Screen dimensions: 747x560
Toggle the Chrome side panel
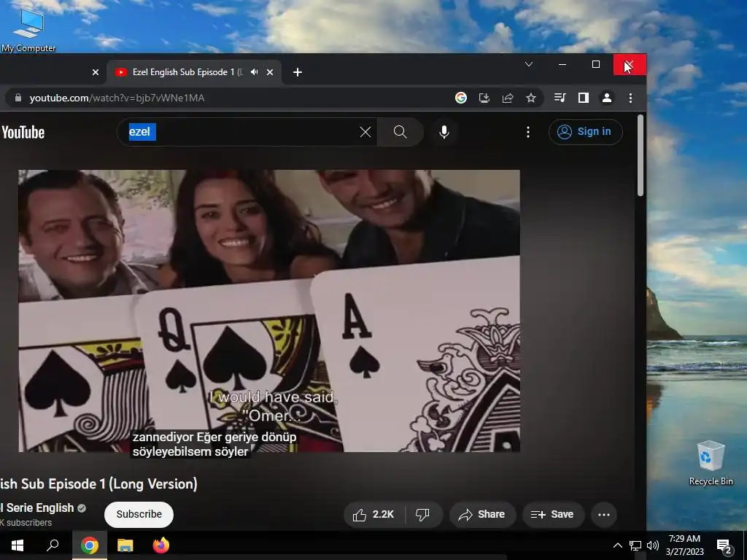click(x=583, y=98)
